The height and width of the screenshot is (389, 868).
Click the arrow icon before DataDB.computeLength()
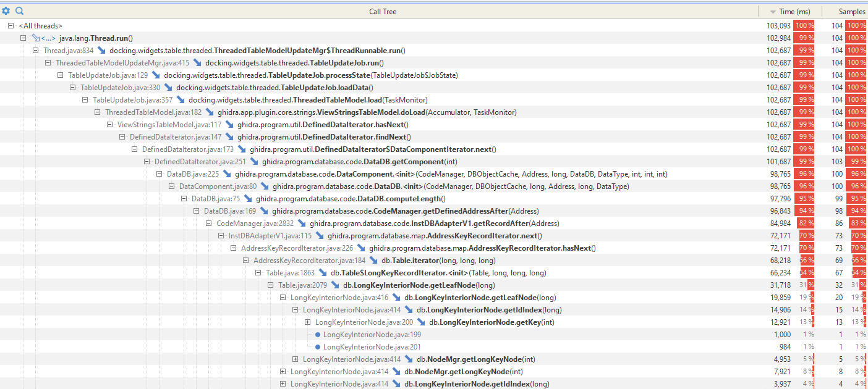click(249, 199)
